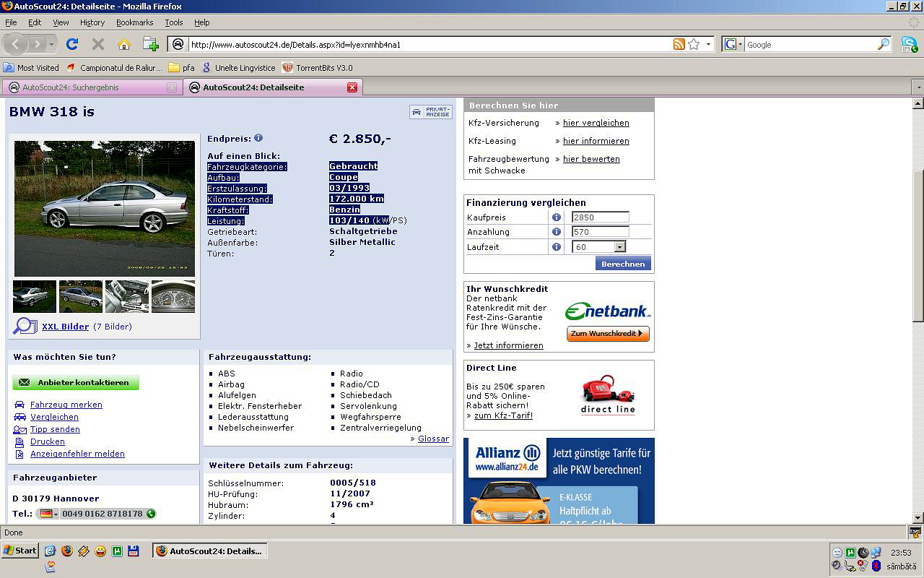This screenshot has height=578, width=924.
Task: Click the vertical scrollbar down arrow
Action: (x=918, y=518)
